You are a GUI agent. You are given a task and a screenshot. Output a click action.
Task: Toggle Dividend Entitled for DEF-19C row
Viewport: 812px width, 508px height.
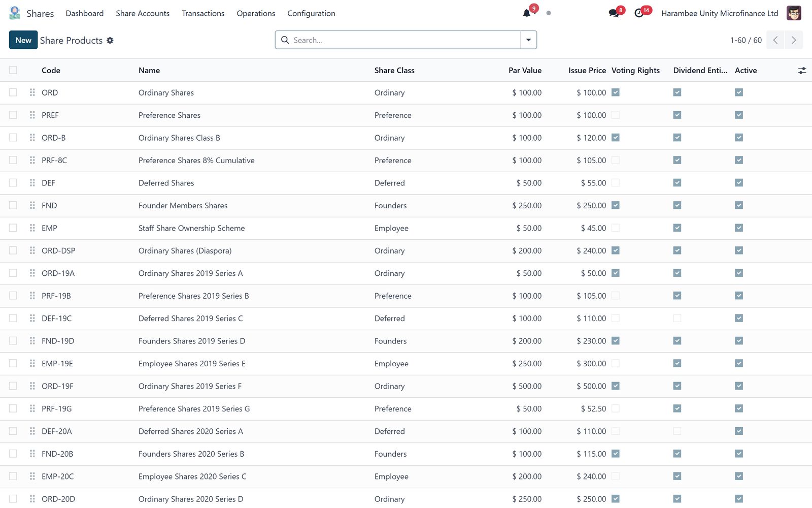[677, 319]
